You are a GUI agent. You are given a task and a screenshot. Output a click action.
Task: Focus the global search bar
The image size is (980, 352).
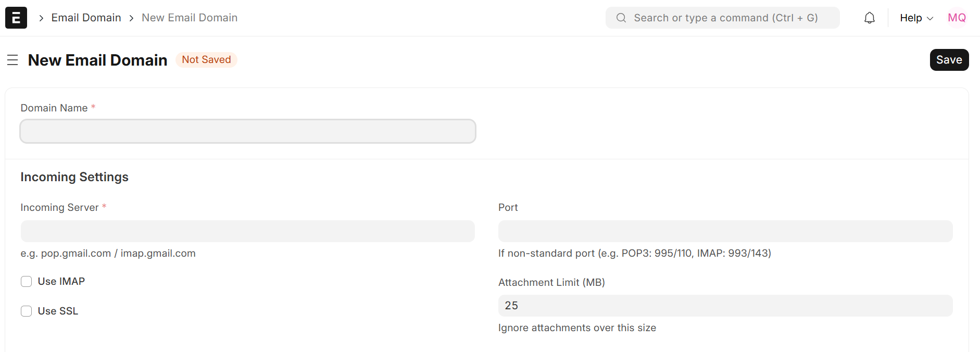722,17
